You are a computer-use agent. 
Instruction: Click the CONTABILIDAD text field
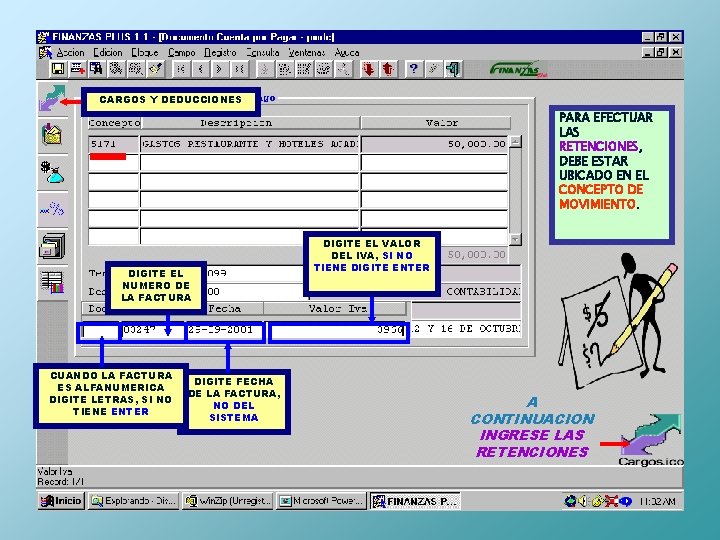tap(482, 292)
